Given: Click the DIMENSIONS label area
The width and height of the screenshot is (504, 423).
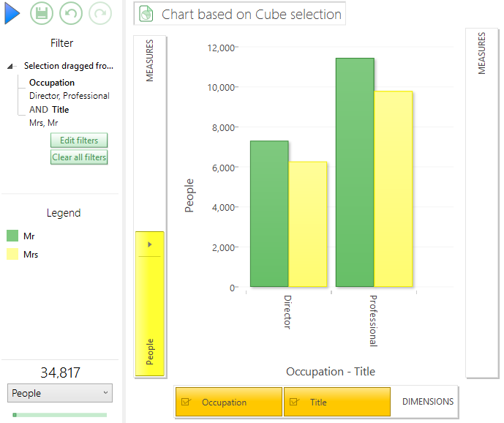Looking at the screenshot, I should pyautogui.click(x=428, y=402).
